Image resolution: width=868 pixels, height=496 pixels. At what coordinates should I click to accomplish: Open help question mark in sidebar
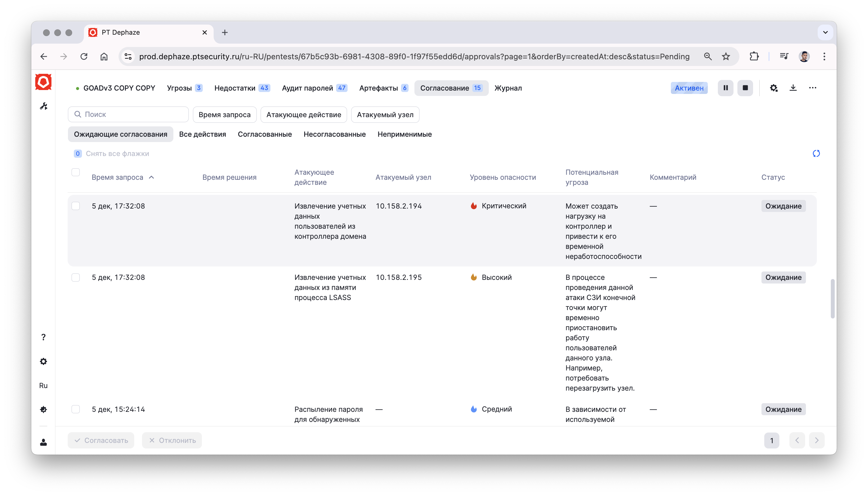[43, 337]
